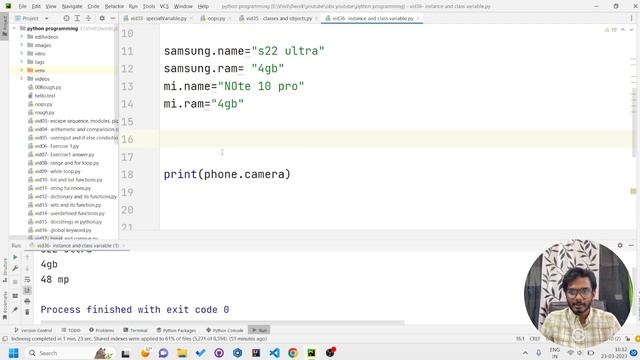Open Run panel gear settings
640x360 pixels.
coord(620,245)
